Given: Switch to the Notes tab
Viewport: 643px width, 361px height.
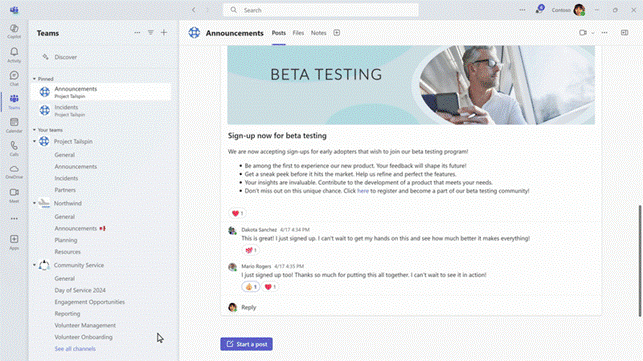Looking at the screenshot, I should pos(318,33).
